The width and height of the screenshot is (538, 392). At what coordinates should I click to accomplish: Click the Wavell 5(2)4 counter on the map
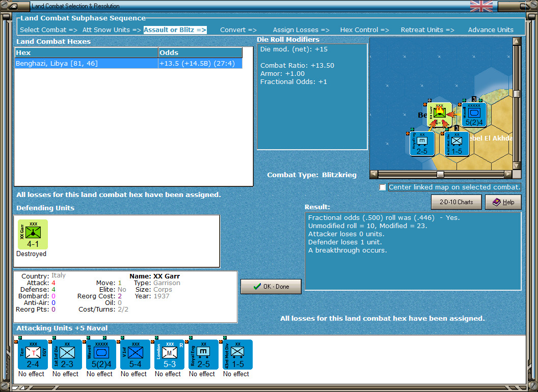click(474, 115)
